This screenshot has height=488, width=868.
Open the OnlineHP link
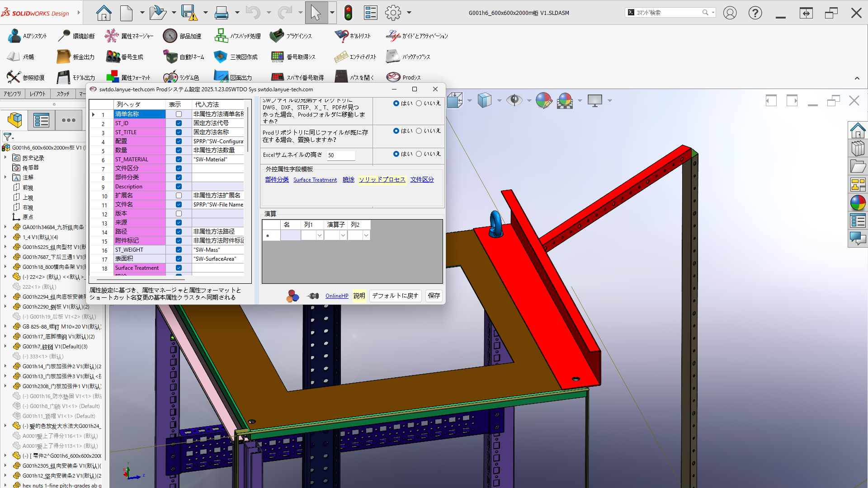click(x=337, y=296)
